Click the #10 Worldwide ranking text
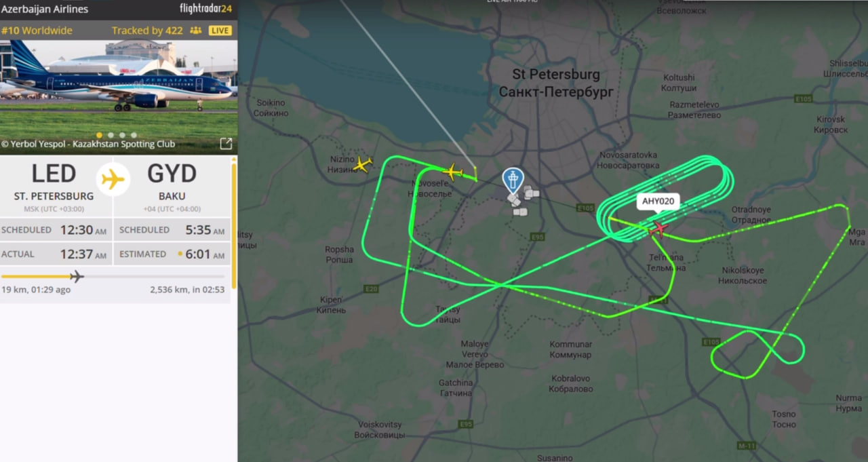Screen dimensions: 868x462 coord(37,31)
